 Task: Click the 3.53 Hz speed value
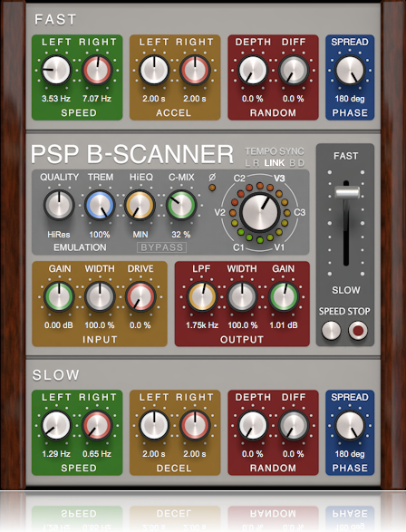click(x=56, y=99)
